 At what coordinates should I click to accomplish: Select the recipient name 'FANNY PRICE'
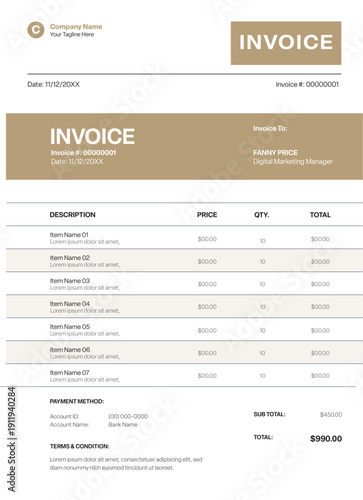coord(275,153)
